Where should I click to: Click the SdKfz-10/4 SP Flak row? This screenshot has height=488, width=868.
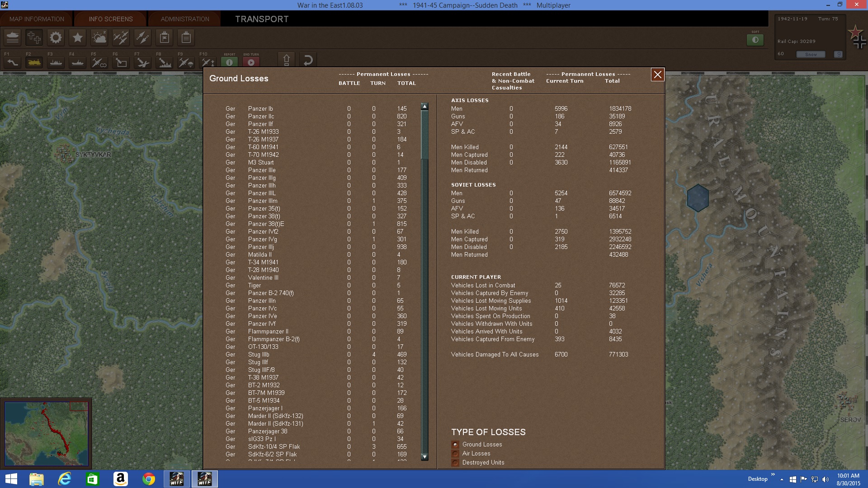click(316, 446)
